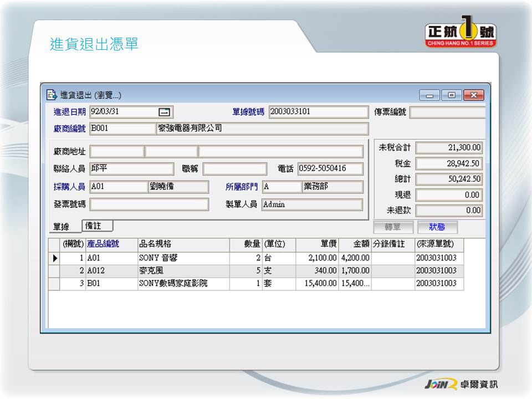The height and width of the screenshot is (399, 532).
Task: Select the SONY數碼家庭影院 row
Action: (x=183, y=284)
